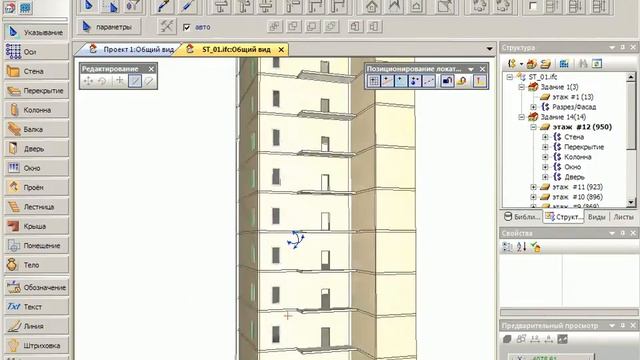Open the Структ... structure tab
The image size is (640, 360).
[x=564, y=217]
